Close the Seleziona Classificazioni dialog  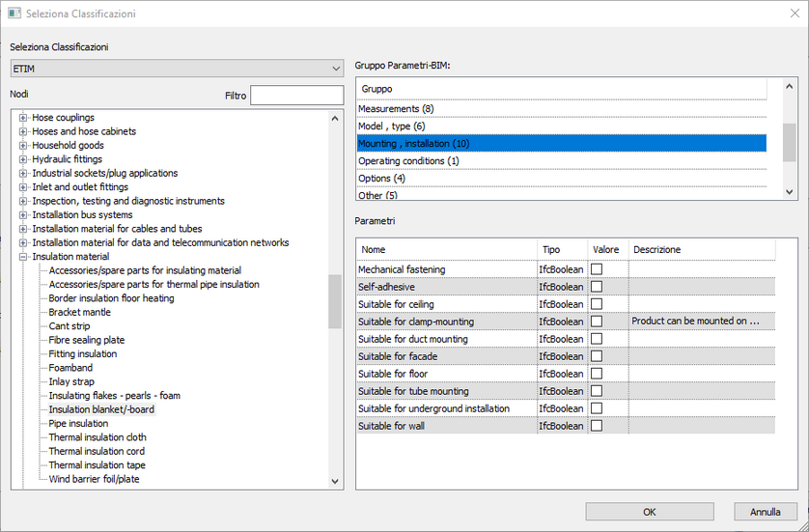(x=795, y=14)
